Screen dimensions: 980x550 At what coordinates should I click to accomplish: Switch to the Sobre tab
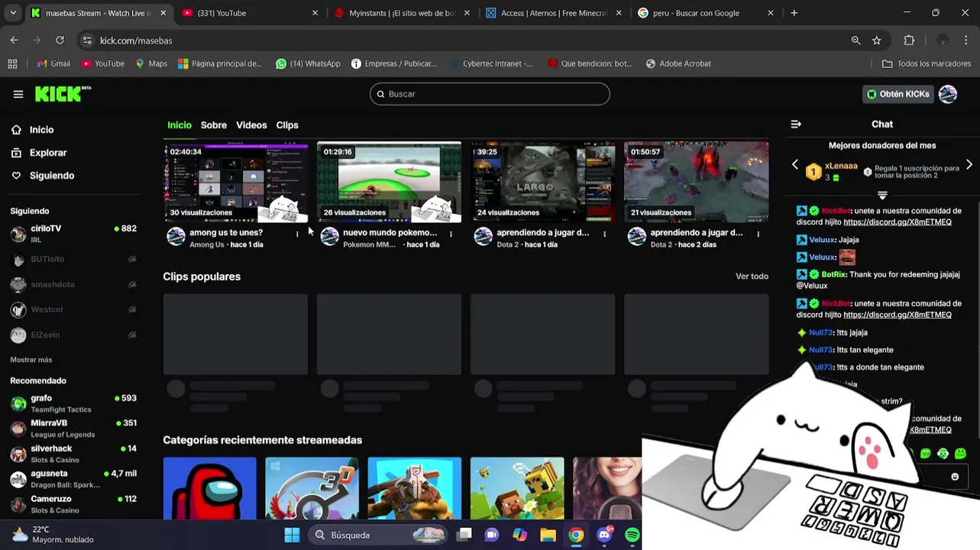pyautogui.click(x=214, y=125)
